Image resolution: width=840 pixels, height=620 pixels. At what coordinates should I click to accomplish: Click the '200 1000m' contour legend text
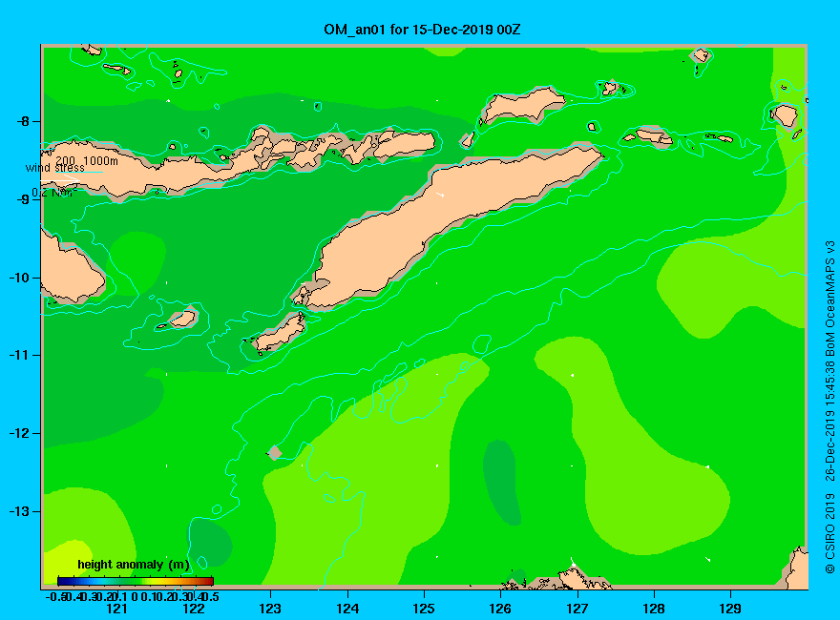(87, 160)
